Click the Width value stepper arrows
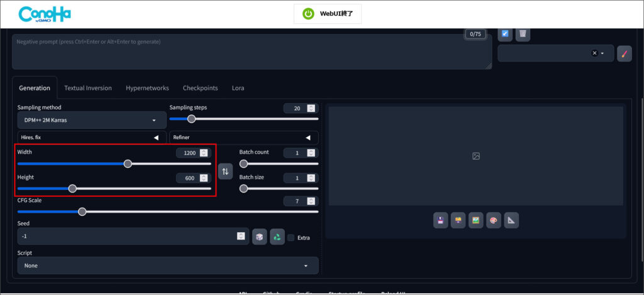Image resolution: width=644 pixels, height=295 pixels. click(x=204, y=153)
